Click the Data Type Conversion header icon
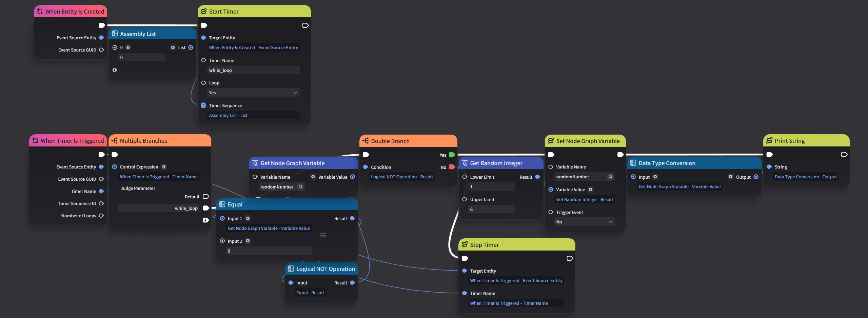Viewport: 868px width, 318px height. 633,163
